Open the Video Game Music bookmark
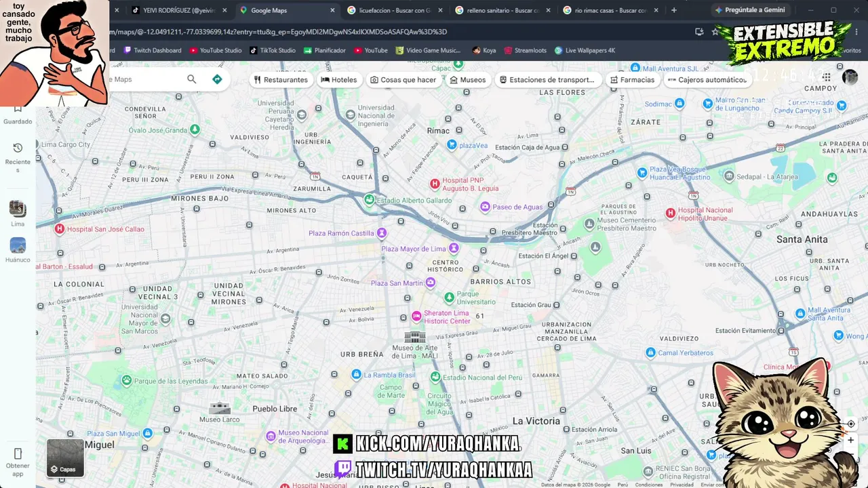This screenshot has height=488, width=868. coord(429,50)
